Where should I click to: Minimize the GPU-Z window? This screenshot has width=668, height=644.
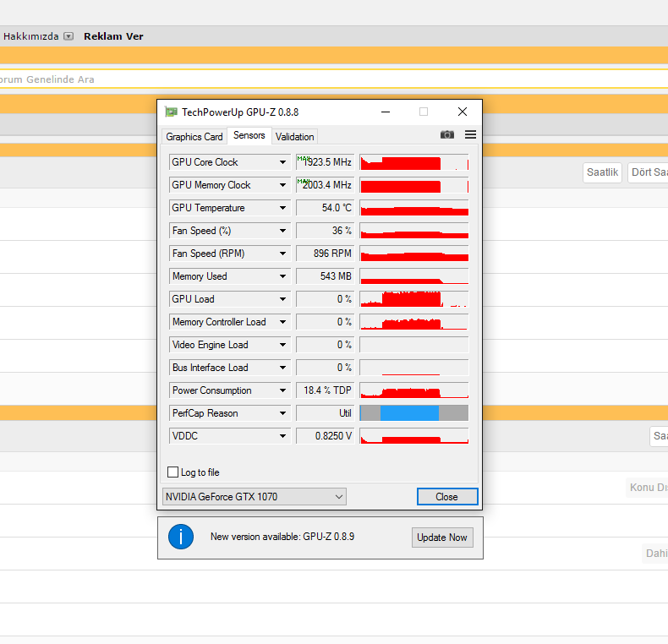click(x=386, y=112)
